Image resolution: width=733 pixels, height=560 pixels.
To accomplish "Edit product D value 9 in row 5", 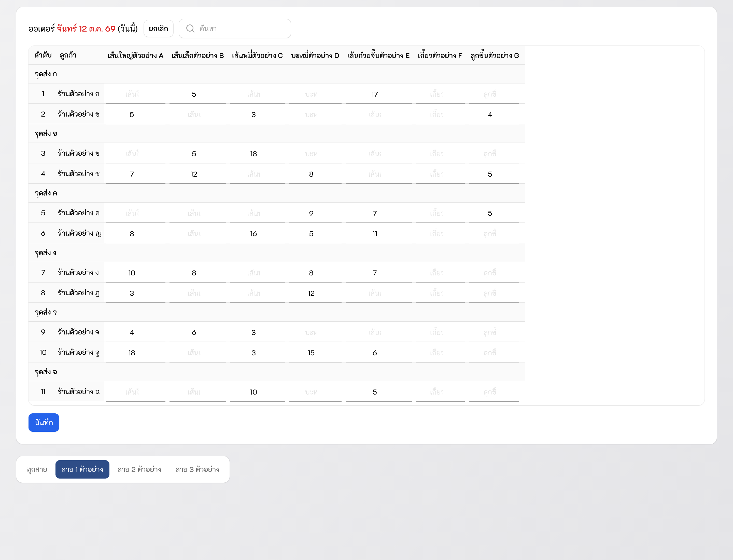I will 315,213.
